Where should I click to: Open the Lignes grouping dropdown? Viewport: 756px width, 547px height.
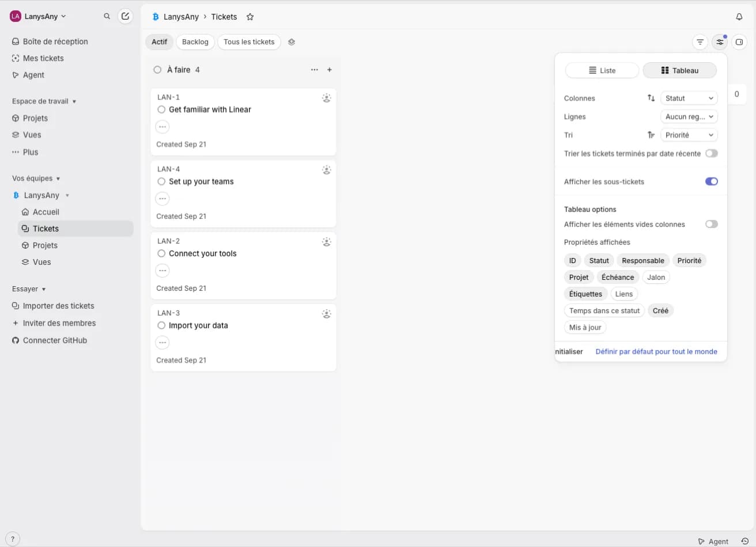tap(689, 116)
